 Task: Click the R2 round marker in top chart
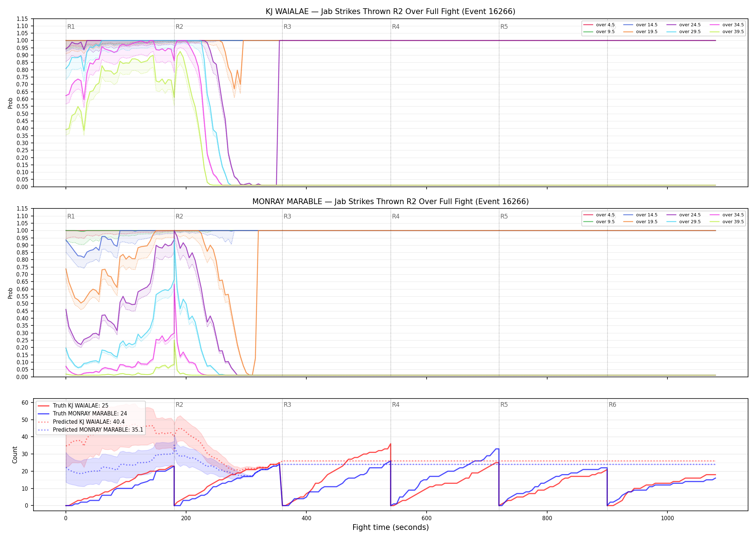point(179,27)
